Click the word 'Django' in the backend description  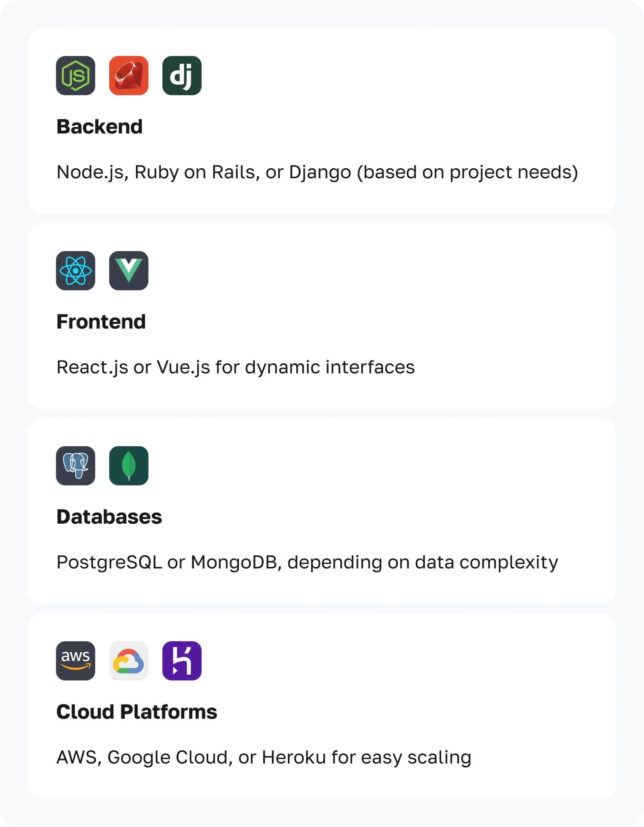pyautogui.click(x=320, y=173)
